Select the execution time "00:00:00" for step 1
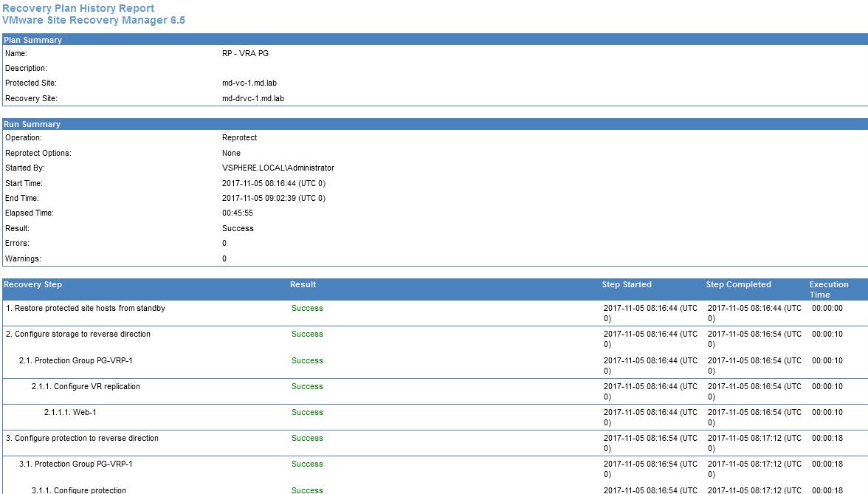The width and height of the screenshot is (868, 494). tap(827, 309)
